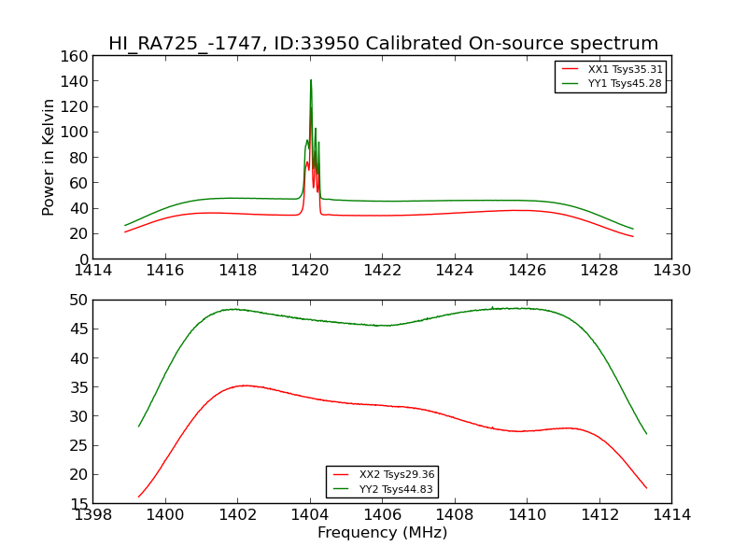
Task: Click the 'Power in Kelvin' y-axis label
Action: [x=48, y=158]
